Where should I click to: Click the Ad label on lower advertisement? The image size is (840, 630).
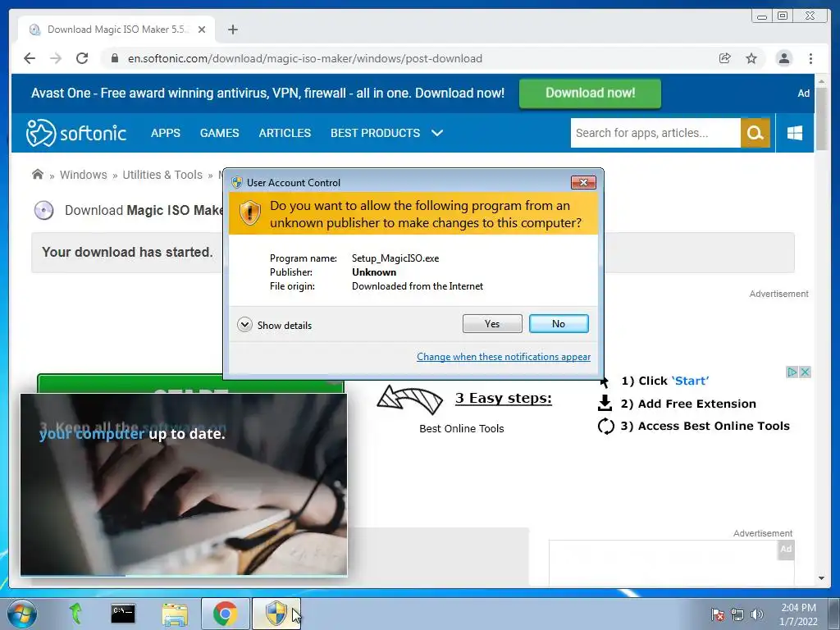click(x=786, y=549)
